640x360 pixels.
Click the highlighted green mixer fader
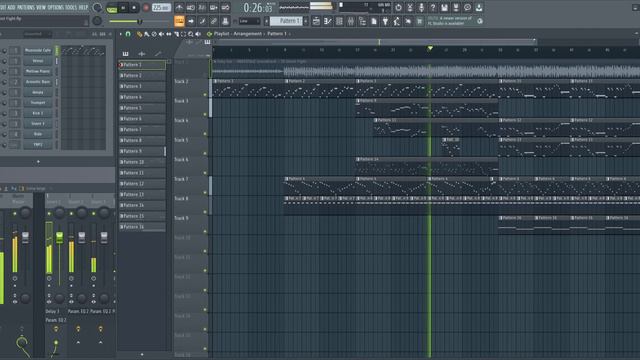[x=59, y=237]
